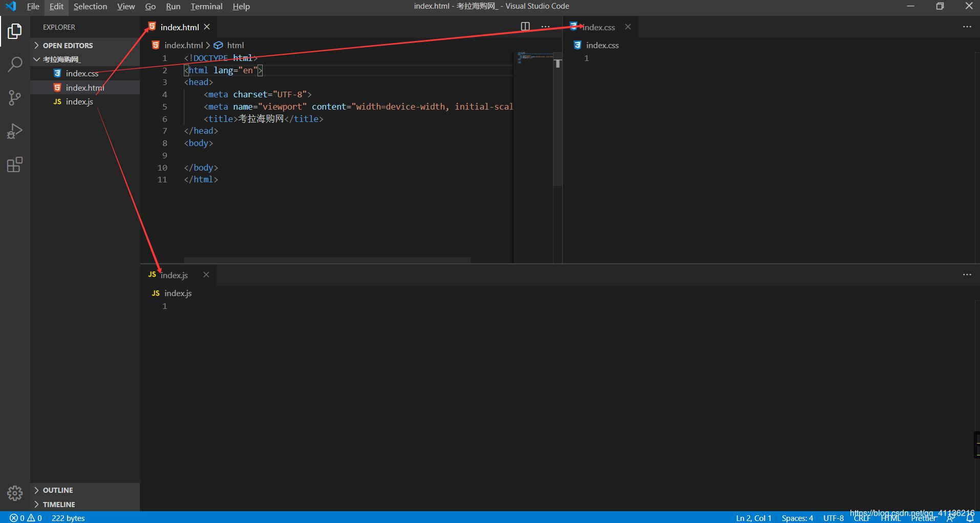
Task: Open the Source Control view
Action: tap(15, 98)
